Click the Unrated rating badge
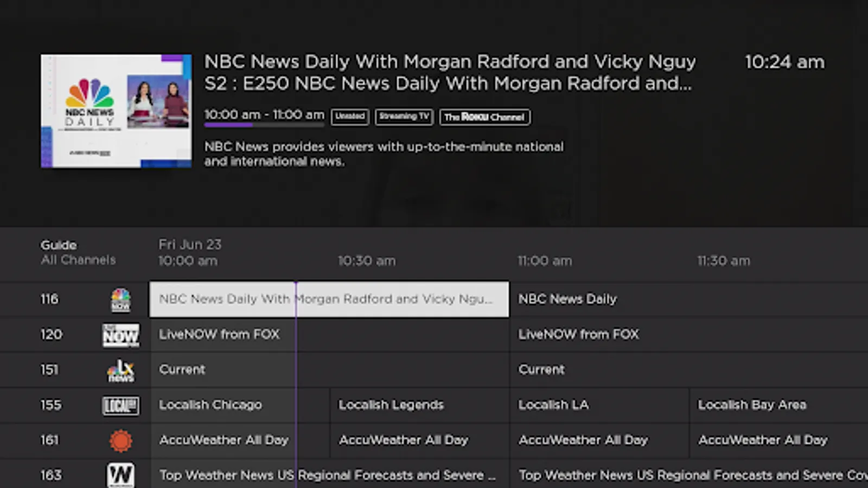 [350, 117]
